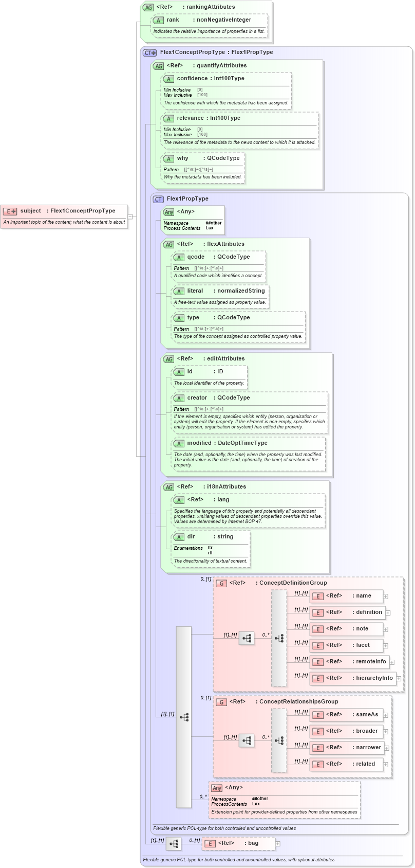415x868 pixels.
Task: Open the nonNegativeInteger type on rank
Action: [x=224, y=20]
